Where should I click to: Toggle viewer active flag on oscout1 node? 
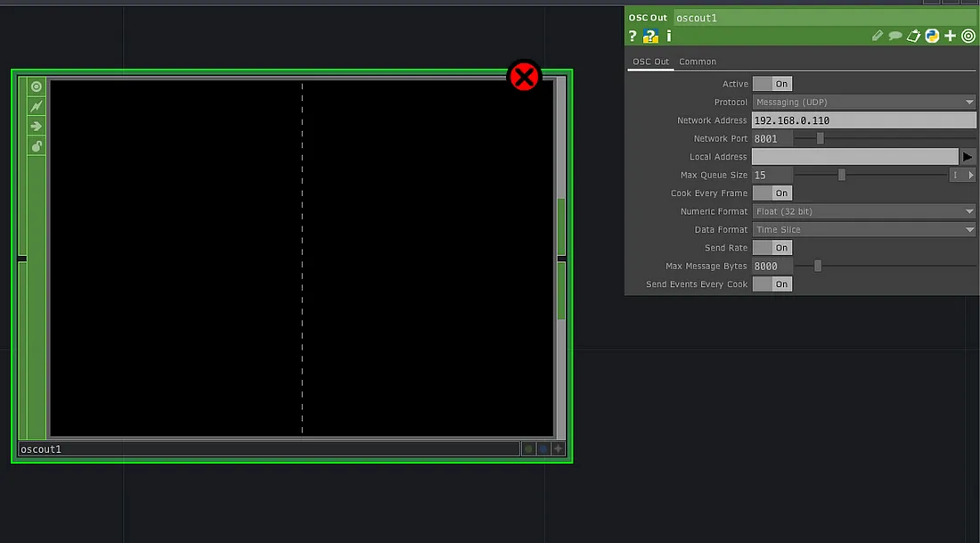[37, 86]
